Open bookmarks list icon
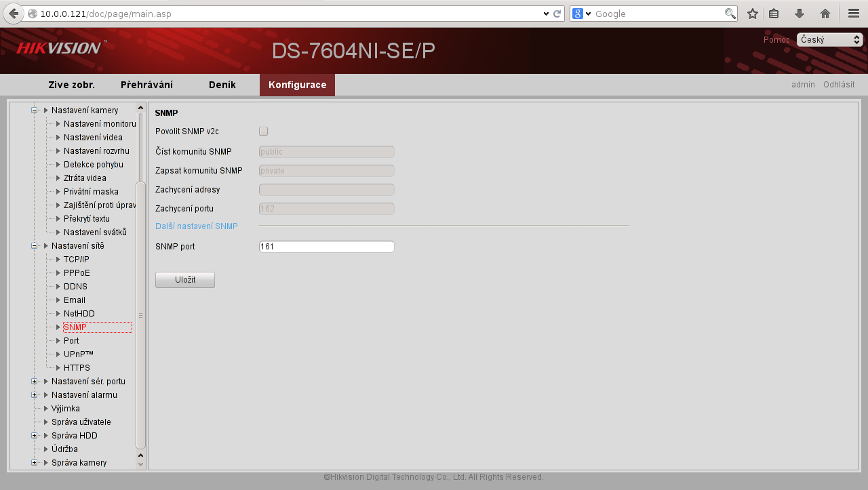 click(774, 14)
